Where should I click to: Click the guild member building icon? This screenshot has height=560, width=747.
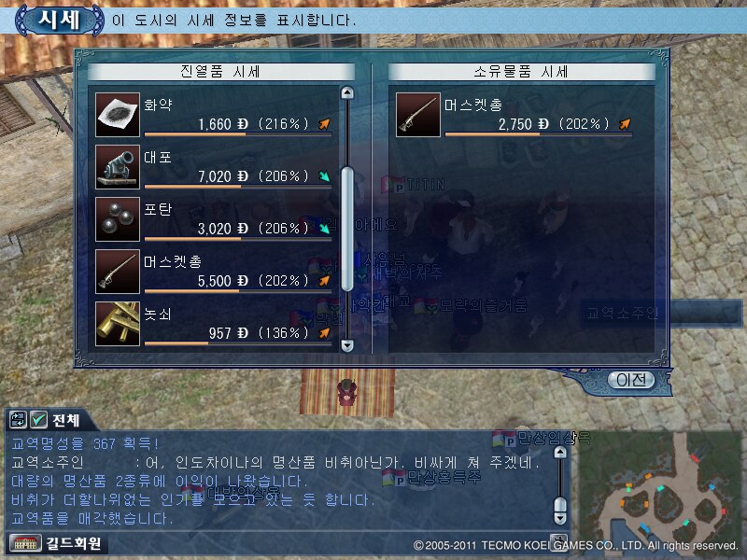tap(26, 543)
